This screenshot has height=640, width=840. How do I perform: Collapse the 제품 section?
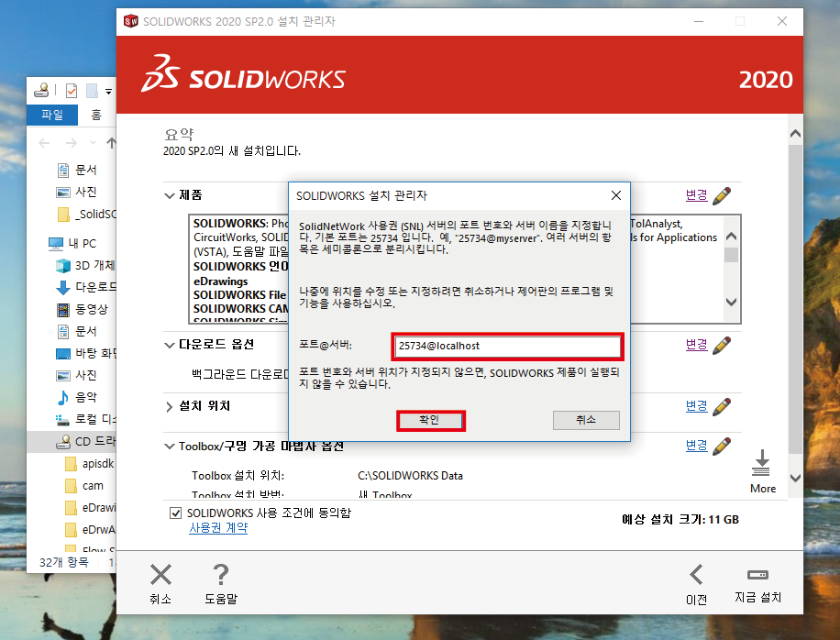pyautogui.click(x=170, y=195)
